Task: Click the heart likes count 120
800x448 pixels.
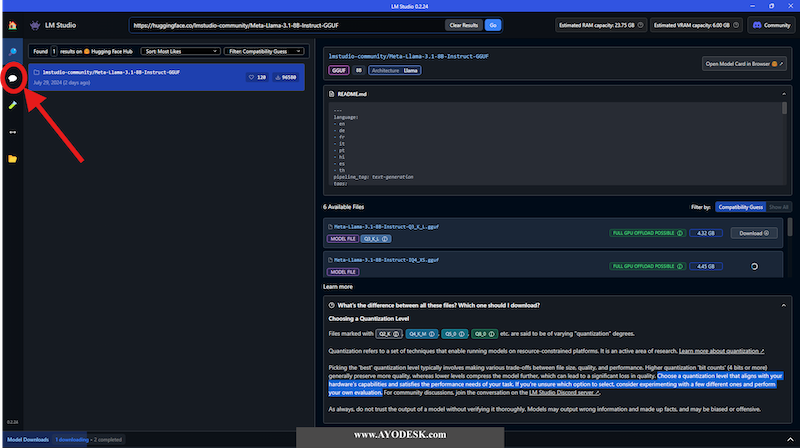Action: point(257,77)
